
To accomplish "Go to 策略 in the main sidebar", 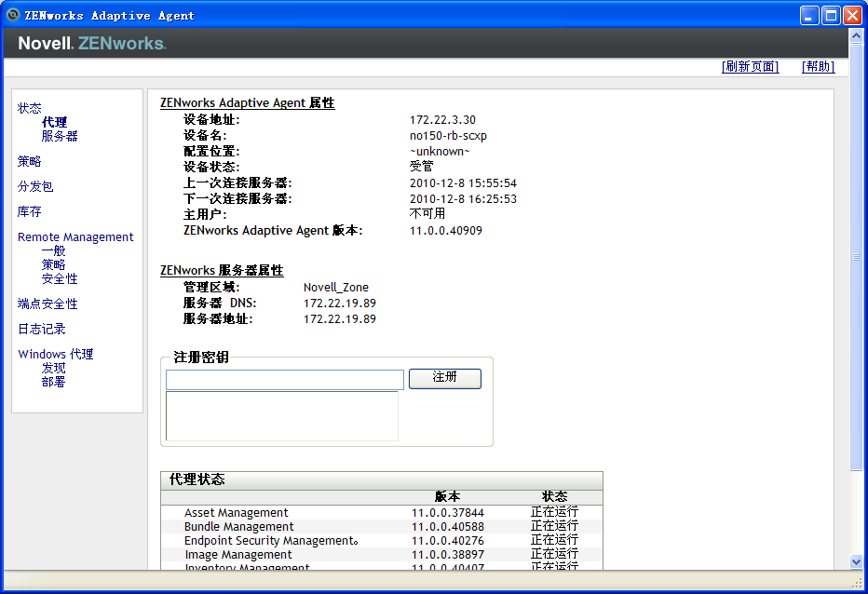I will 30,161.
